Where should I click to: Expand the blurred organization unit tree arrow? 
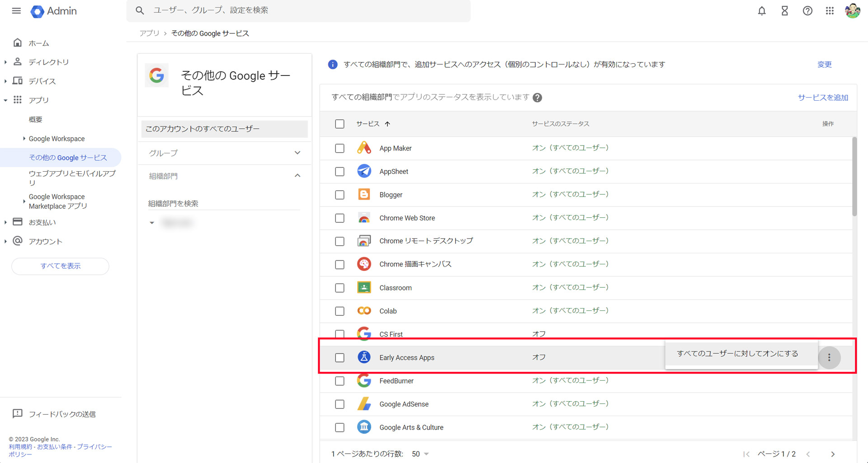coord(152,223)
